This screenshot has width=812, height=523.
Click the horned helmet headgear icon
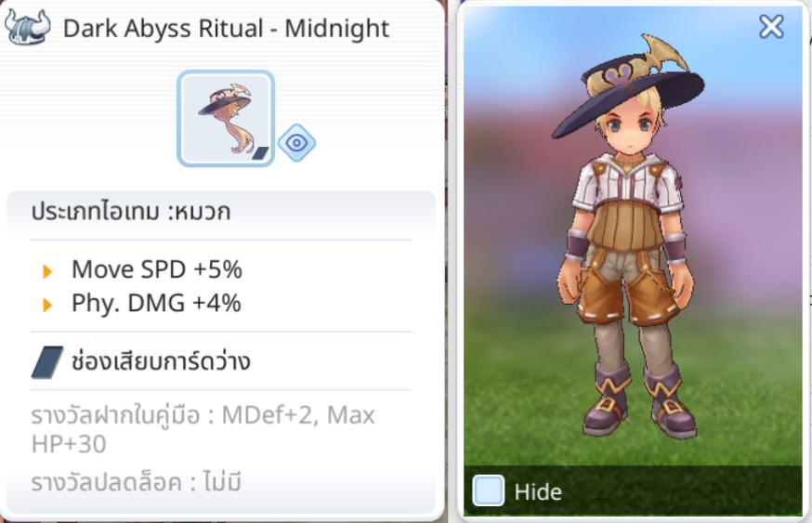pyautogui.click(x=28, y=27)
